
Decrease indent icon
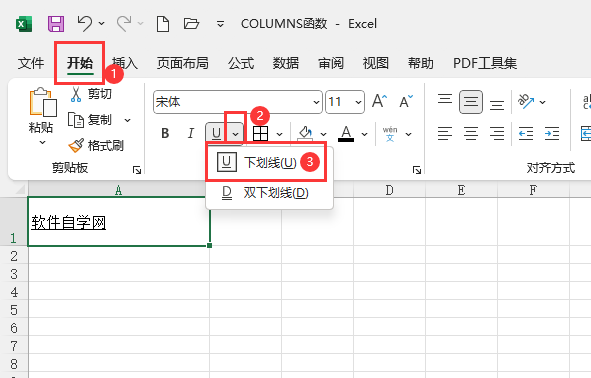coord(526,133)
